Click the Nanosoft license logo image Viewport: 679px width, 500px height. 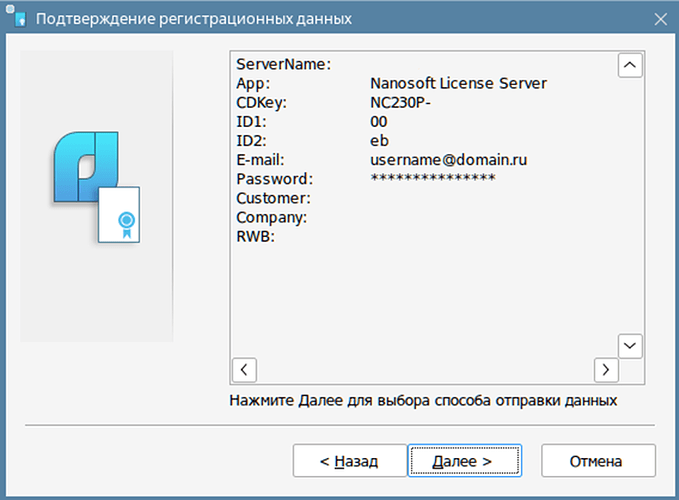pos(97,187)
